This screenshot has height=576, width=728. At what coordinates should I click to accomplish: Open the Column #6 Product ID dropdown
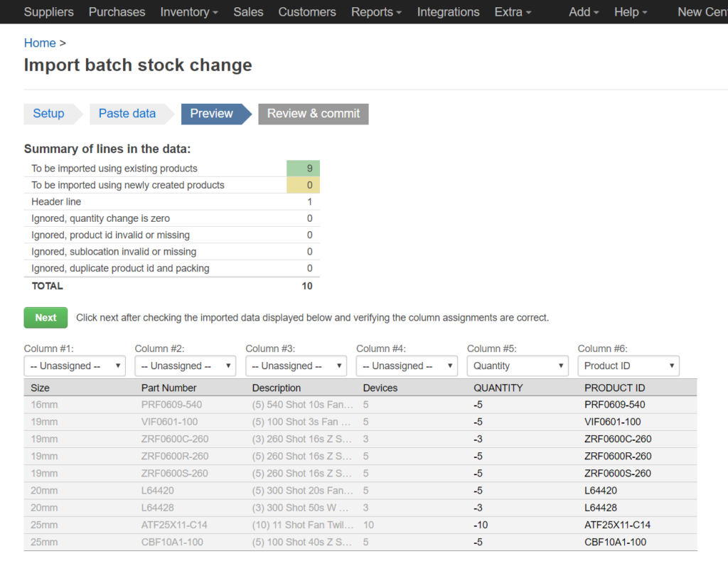[628, 366]
